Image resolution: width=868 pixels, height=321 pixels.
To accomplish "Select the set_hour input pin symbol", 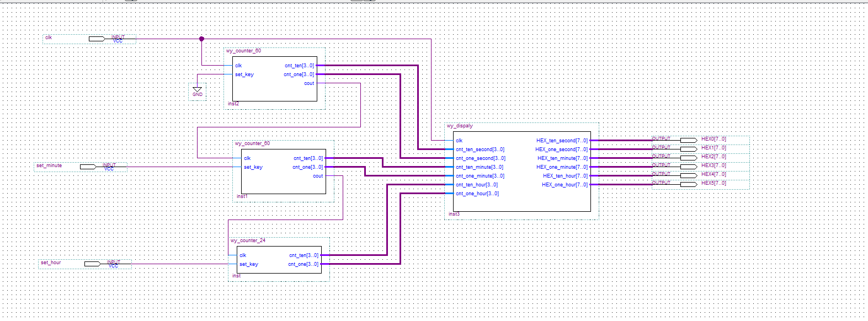I will coord(92,264).
